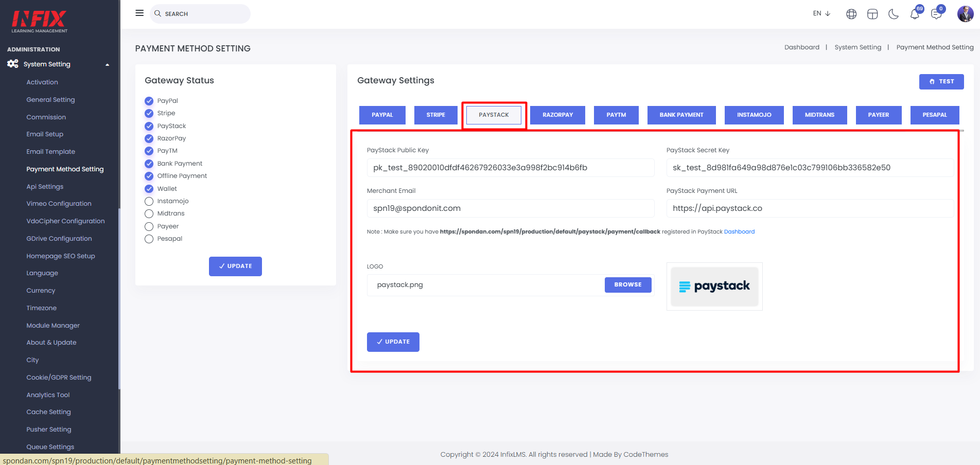Open notifications bell with 69 badge

(915, 13)
